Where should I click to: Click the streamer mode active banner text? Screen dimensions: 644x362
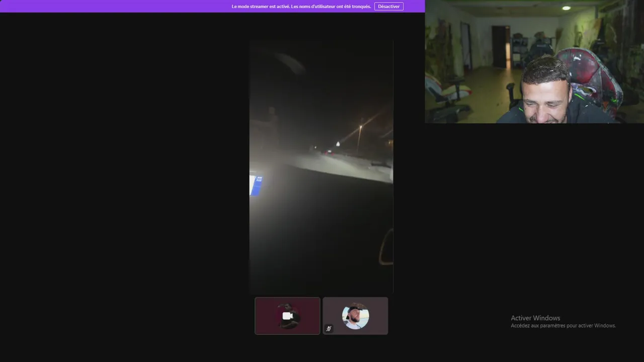point(301,7)
